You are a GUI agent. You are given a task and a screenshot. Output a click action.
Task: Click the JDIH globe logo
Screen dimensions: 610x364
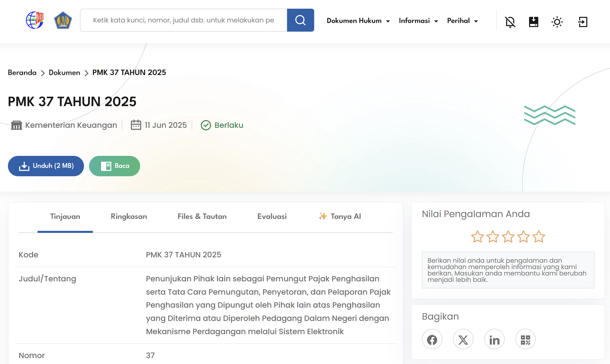[35, 20]
